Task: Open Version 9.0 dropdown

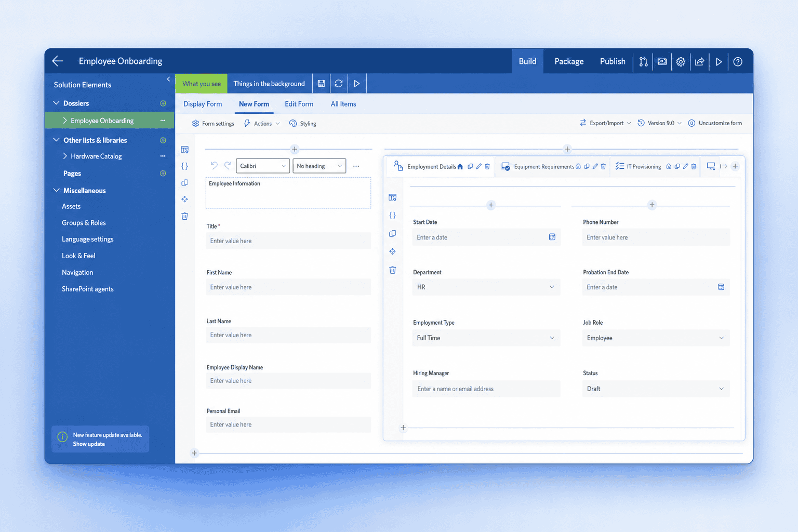Action: [x=660, y=123]
